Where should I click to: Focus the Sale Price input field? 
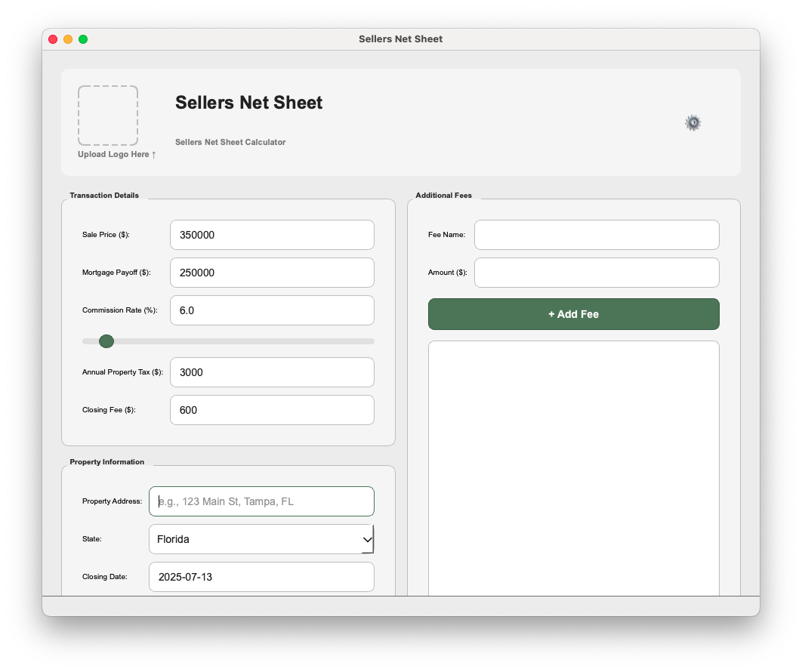[272, 235]
